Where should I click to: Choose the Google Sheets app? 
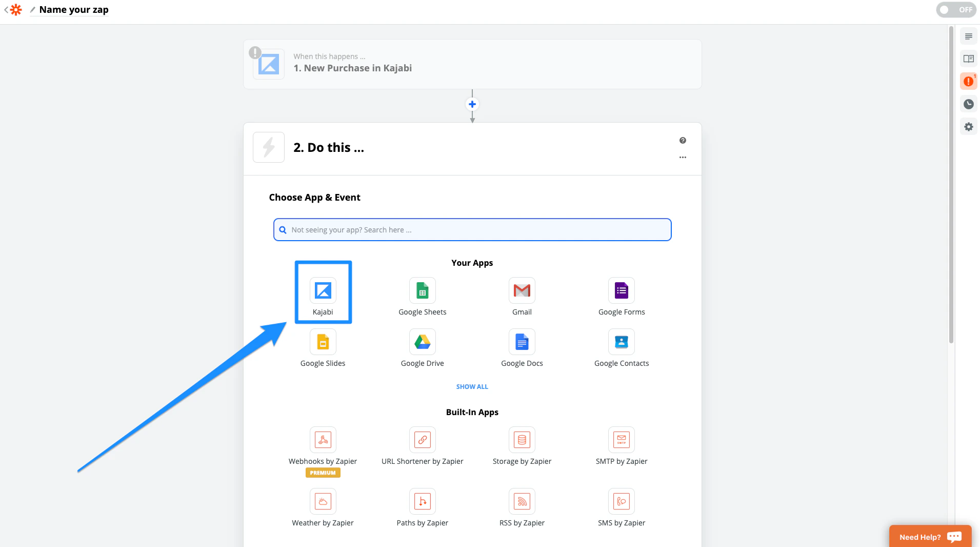[x=422, y=290]
